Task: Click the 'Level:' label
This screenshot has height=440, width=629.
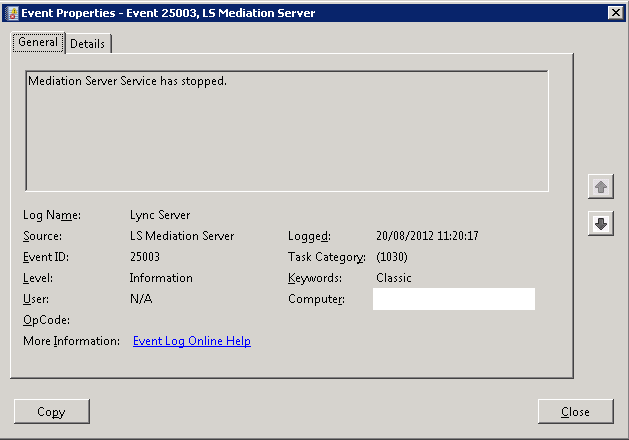Action: click(x=38, y=278)
